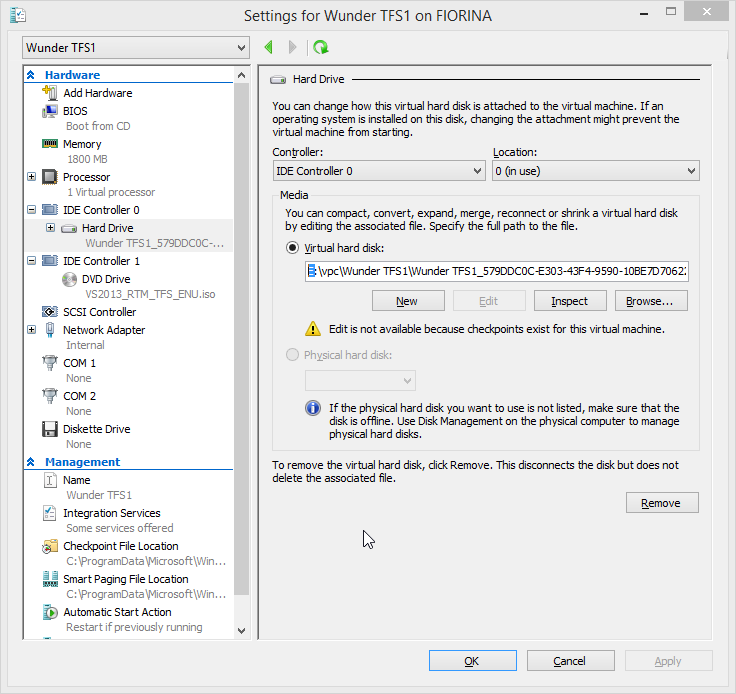
Task: Click the COM 2 port icon
Action: pos(50,396)
